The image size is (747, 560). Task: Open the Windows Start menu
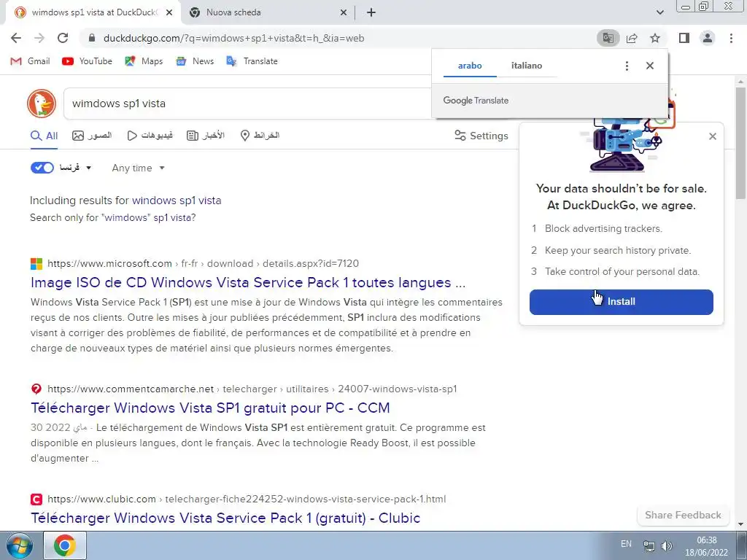pyautogui.click(x=19, y=545)
